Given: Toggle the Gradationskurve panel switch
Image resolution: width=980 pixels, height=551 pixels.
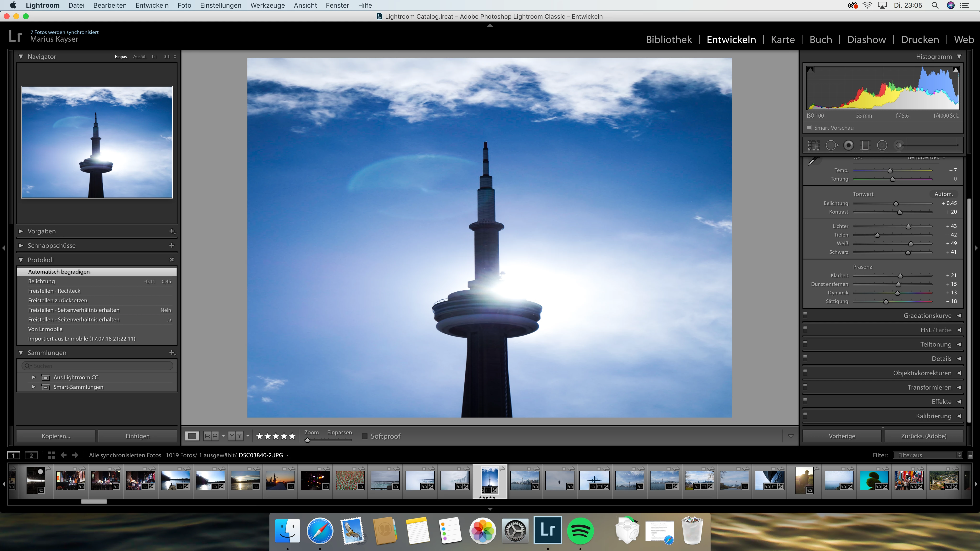Looking at the screenshot, I should [x=805, y=315].
